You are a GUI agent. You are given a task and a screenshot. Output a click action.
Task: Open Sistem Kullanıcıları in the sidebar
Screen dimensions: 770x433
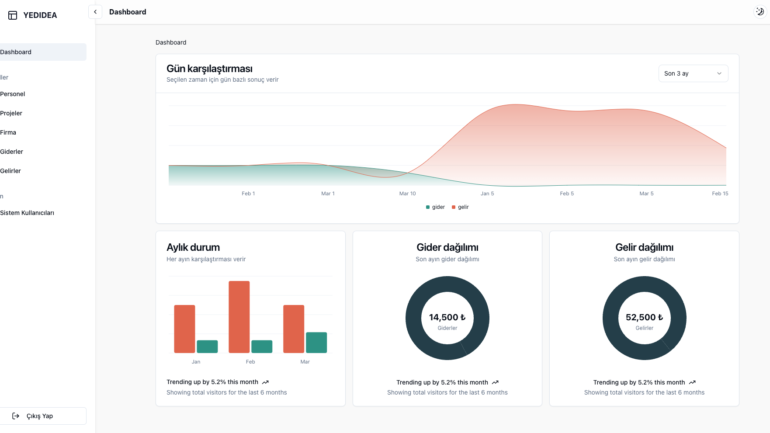[28, 213]
